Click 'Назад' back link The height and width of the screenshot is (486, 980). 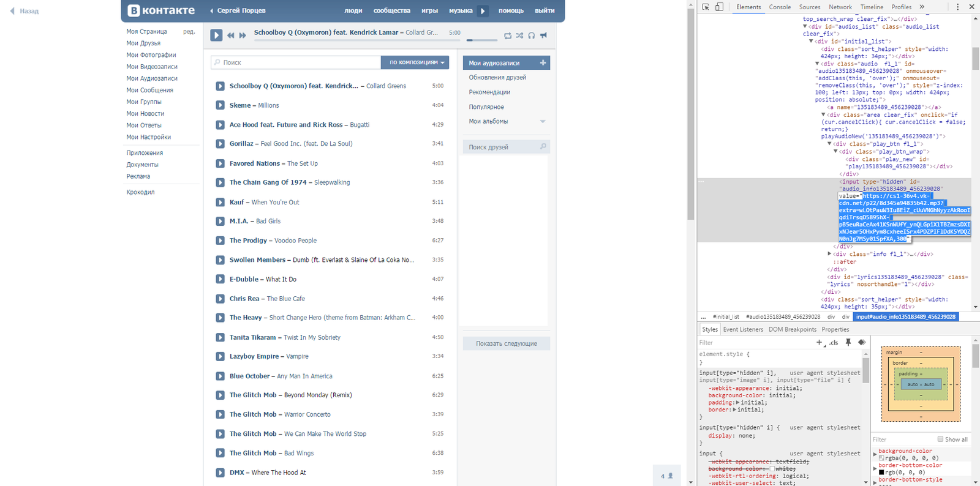(x=24, y=11)
